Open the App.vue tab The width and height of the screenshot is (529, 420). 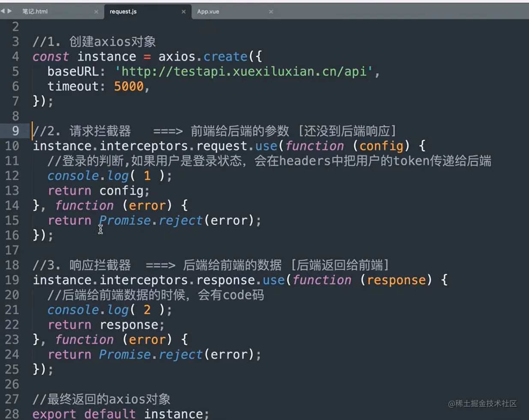point(208,12)
